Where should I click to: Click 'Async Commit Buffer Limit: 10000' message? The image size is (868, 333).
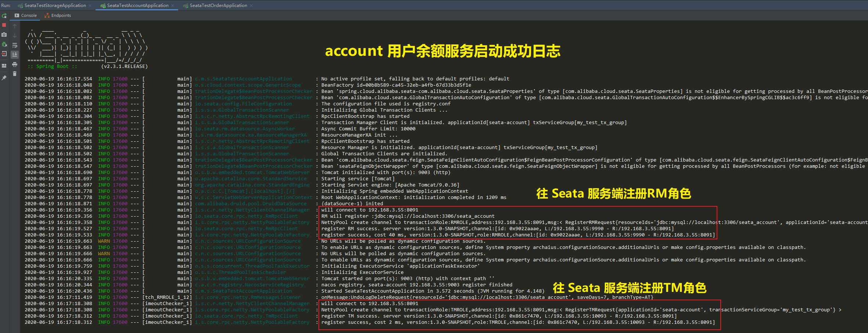(x=368, y=129)
